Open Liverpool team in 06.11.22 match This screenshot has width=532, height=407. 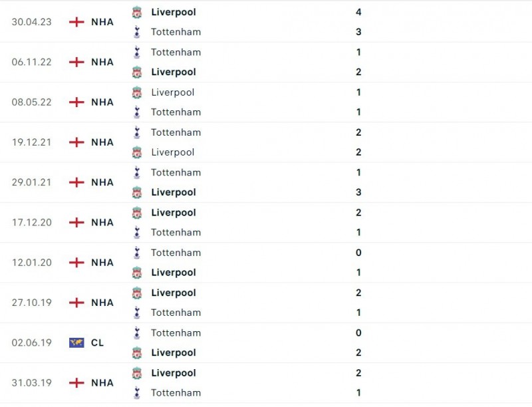pos(174,72)
